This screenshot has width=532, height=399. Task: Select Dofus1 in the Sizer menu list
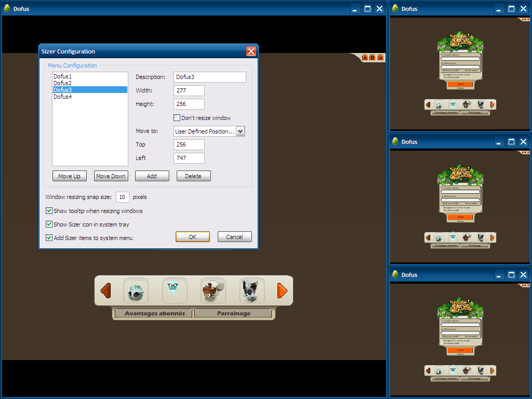pos(90,76)
